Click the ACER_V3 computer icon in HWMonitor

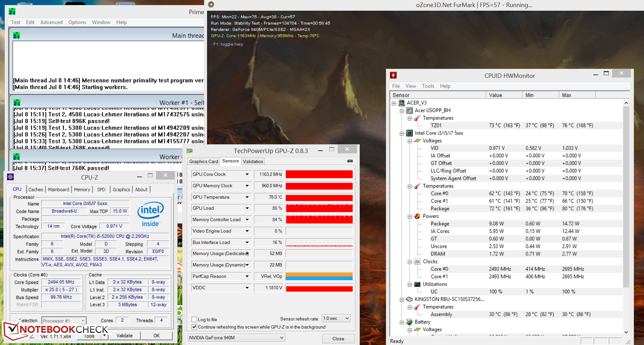[402, 103]
